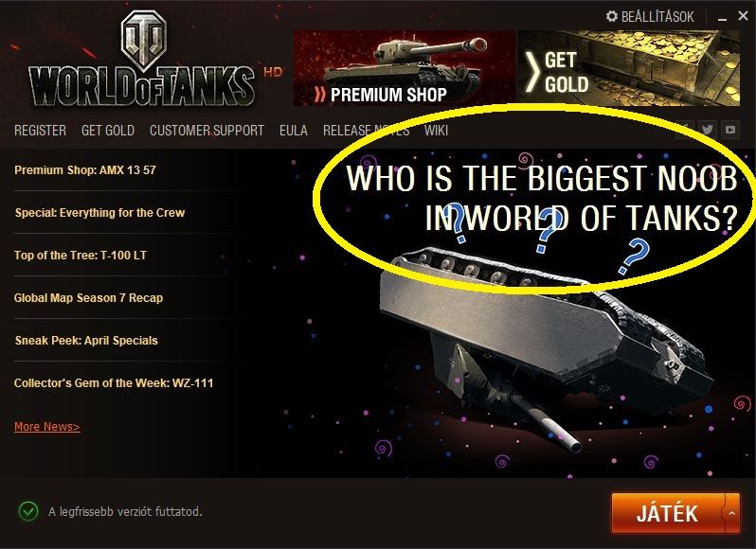Open the YouTube play icon

click(730, 129)
